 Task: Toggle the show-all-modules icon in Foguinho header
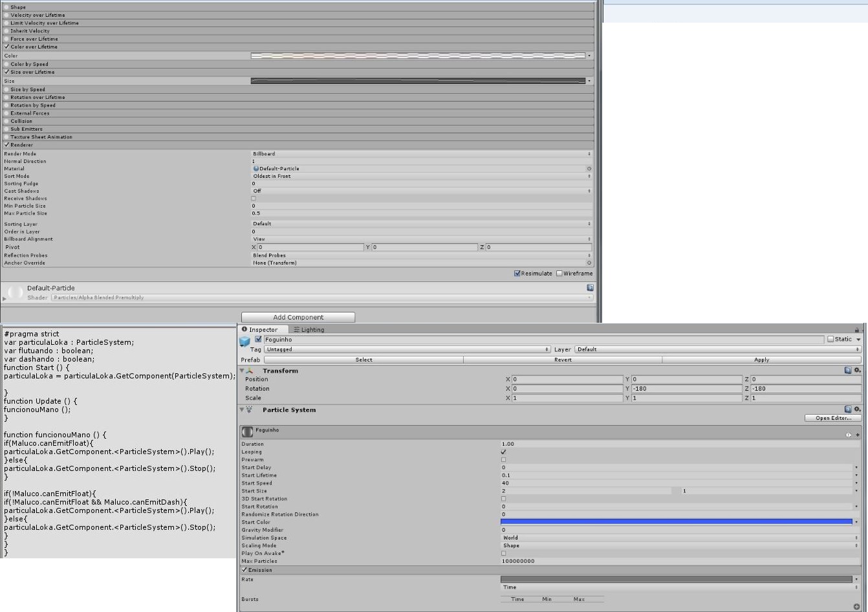pos(849,435)
